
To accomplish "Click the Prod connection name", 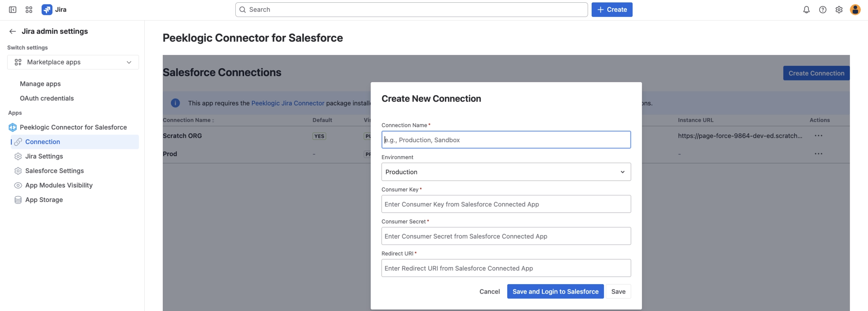I will tap(170, 154).
